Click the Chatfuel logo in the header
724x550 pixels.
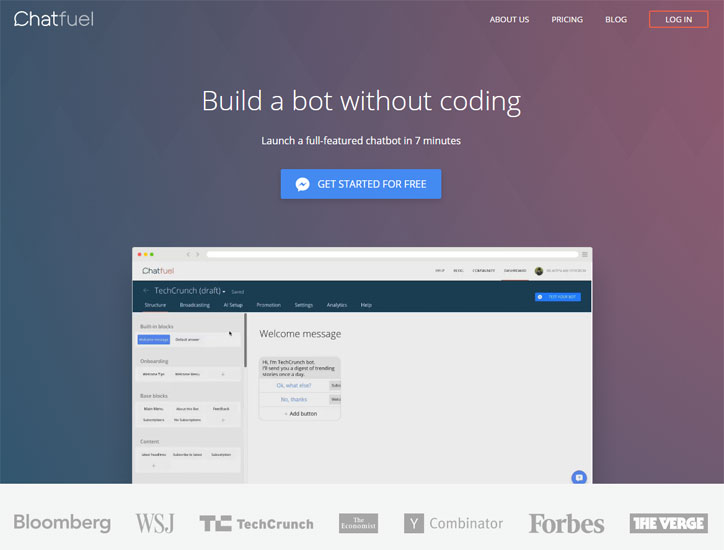pyautogui.click(x=54, y=19)
